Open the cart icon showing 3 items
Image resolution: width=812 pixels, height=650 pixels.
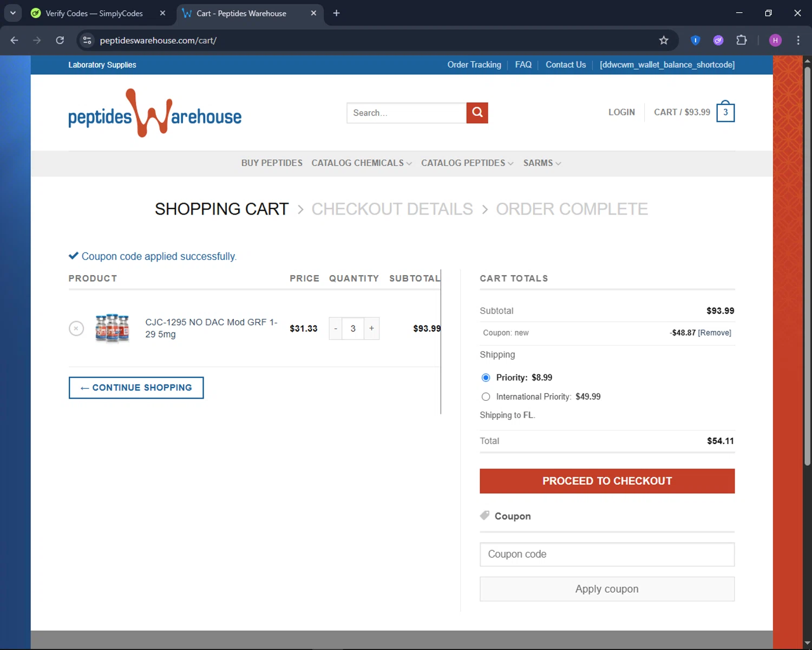pos(725,112)
